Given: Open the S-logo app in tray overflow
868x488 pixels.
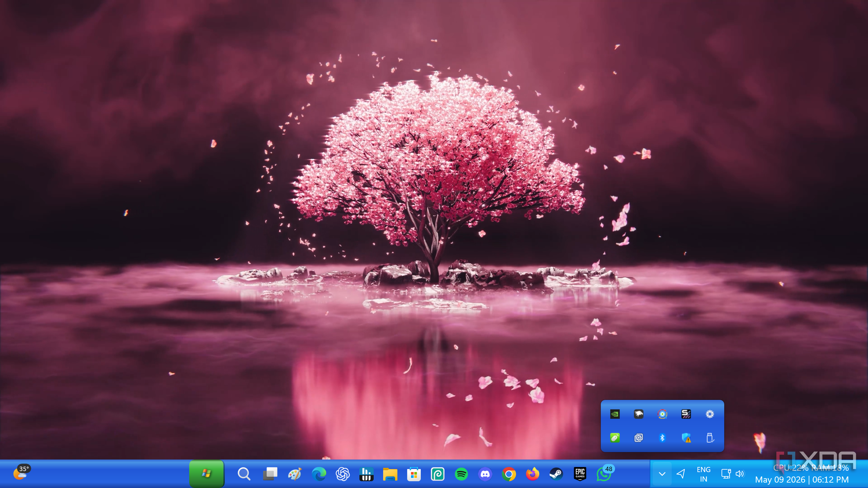Looking at the screenshot, I should [686, 414].
